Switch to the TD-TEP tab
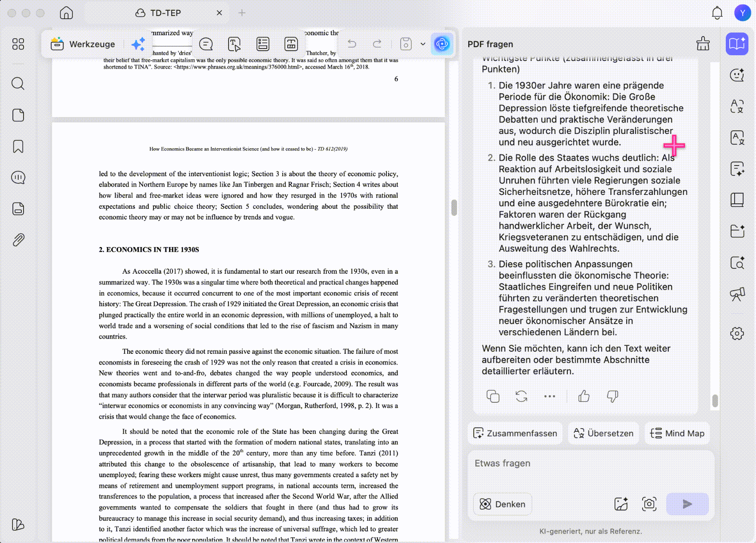 (158, 13)
